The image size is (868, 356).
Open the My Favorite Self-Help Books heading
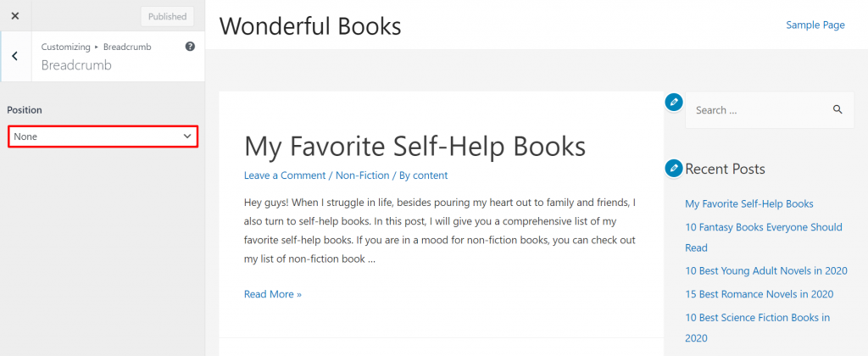(415, 146)
